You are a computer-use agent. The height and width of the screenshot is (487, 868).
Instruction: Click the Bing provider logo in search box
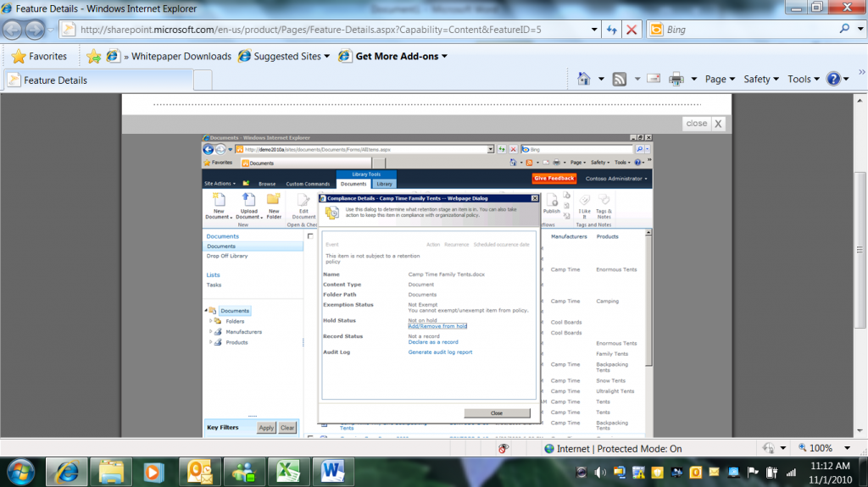pos(656,30)
